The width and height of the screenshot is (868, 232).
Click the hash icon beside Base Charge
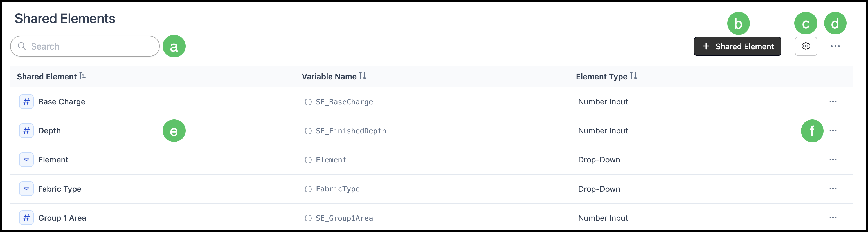26,102
